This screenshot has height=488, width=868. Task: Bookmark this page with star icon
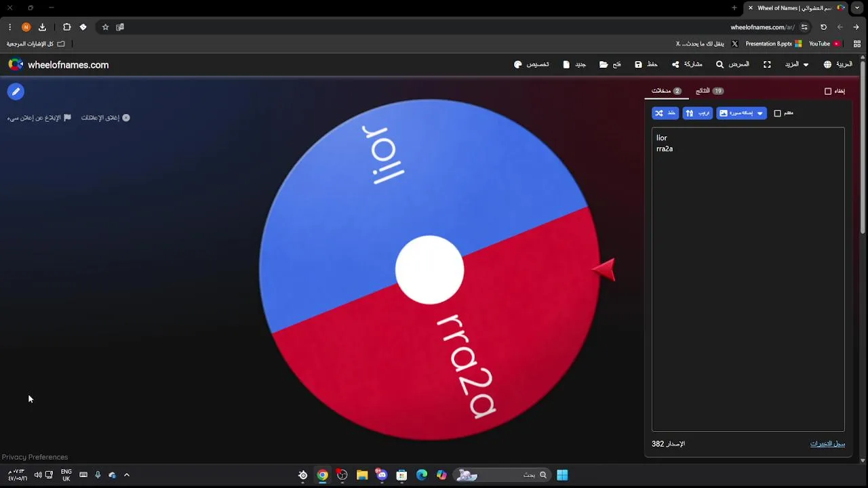tap(105, 27)
